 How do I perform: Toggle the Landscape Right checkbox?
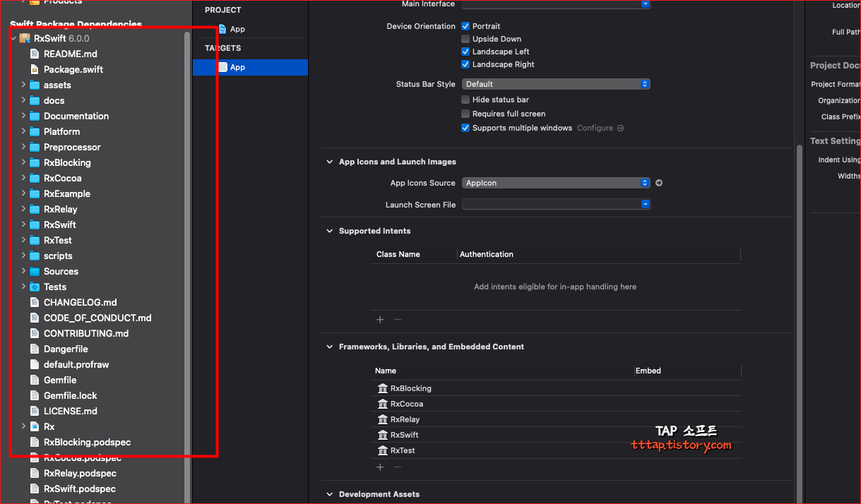465,64
